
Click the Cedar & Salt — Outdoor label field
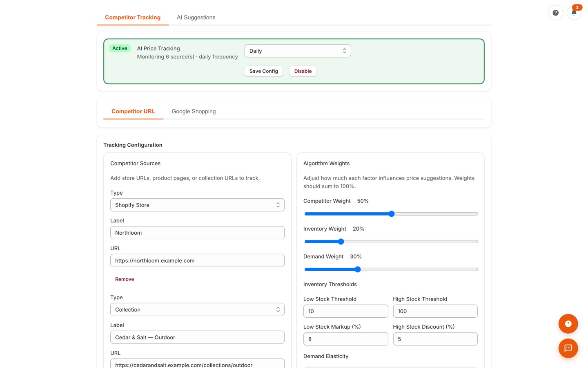click(197, 337)
